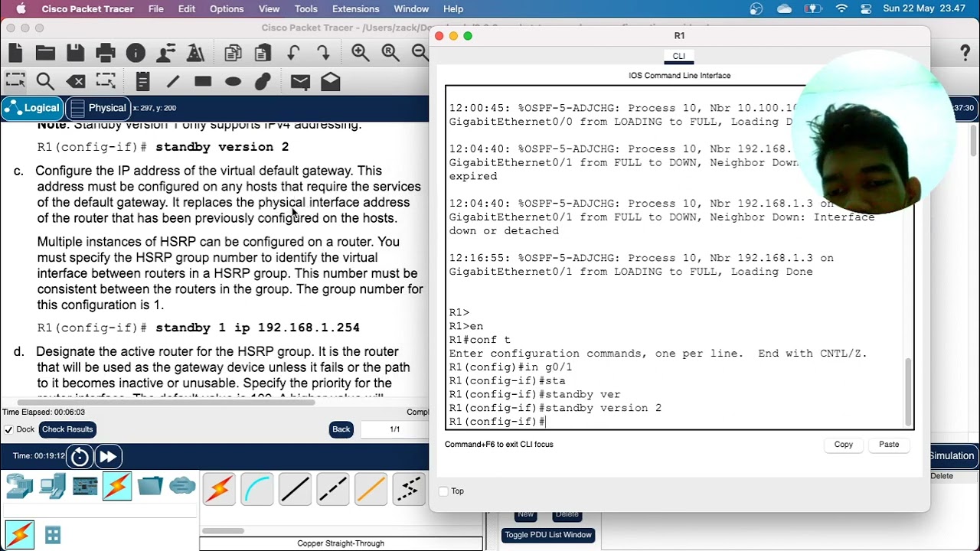Screen dimensions: 980x551
Task: Pick Automatically Choose Connection Type
Action: [x=219, y=490]
